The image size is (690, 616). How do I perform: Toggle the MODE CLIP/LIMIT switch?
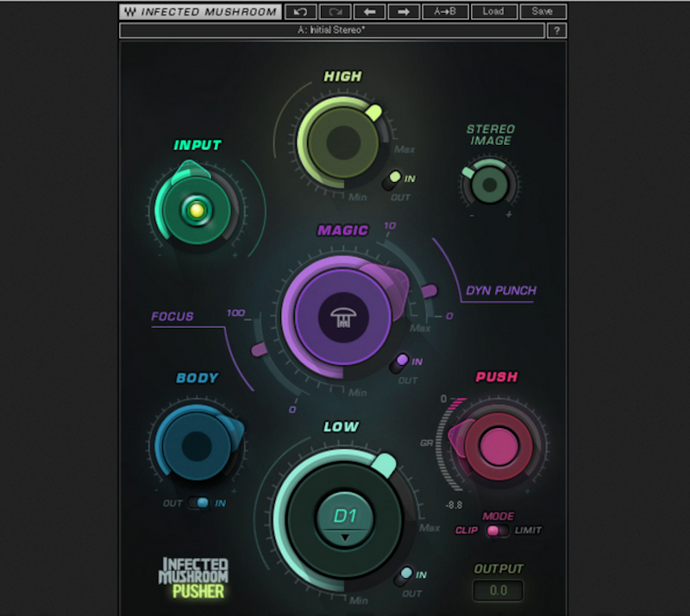(x=497, y=531)
